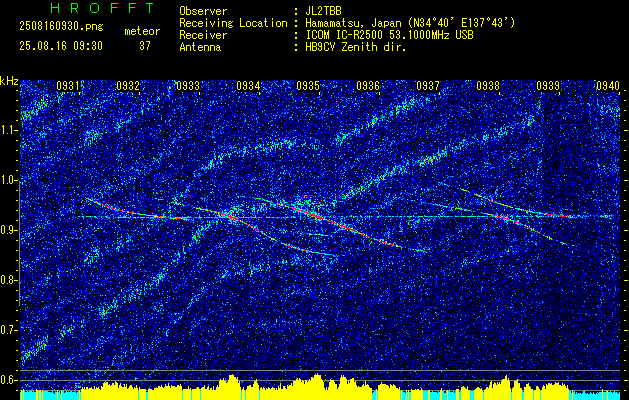Click the date stamp 25.08.16 09:30
The width and height of the screenshot is (629, 400).
(61, 46)
